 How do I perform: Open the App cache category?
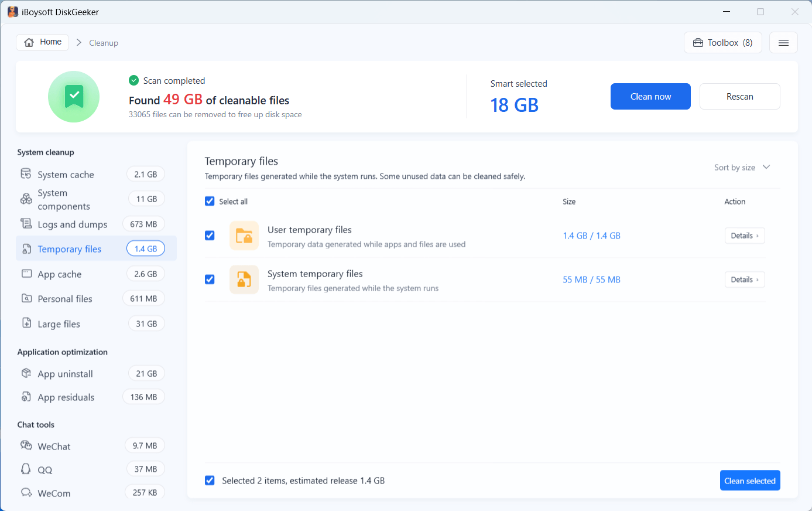[x=96, y=274]
